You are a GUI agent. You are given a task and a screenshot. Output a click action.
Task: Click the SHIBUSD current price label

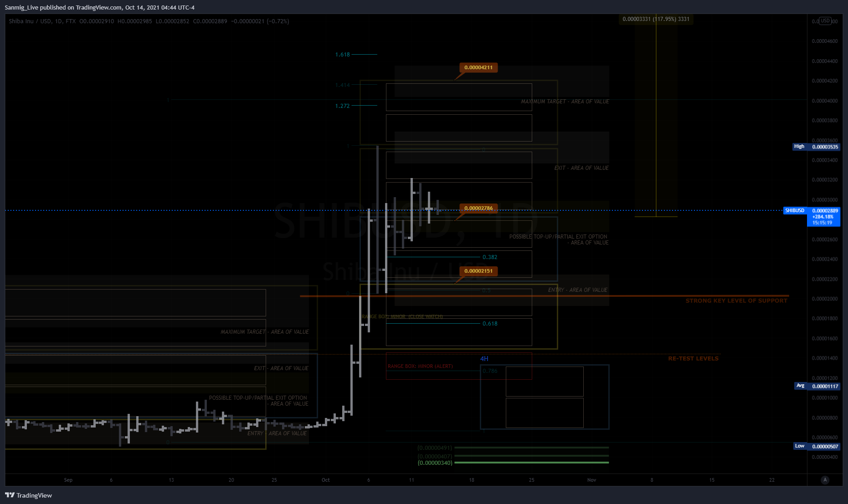point(795,210)
